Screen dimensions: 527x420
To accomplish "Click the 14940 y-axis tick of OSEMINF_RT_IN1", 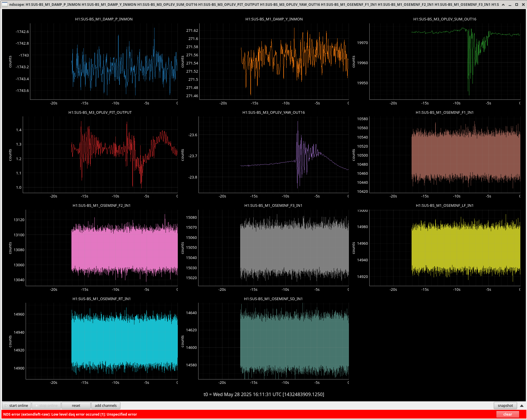I will tap(19, 332).
